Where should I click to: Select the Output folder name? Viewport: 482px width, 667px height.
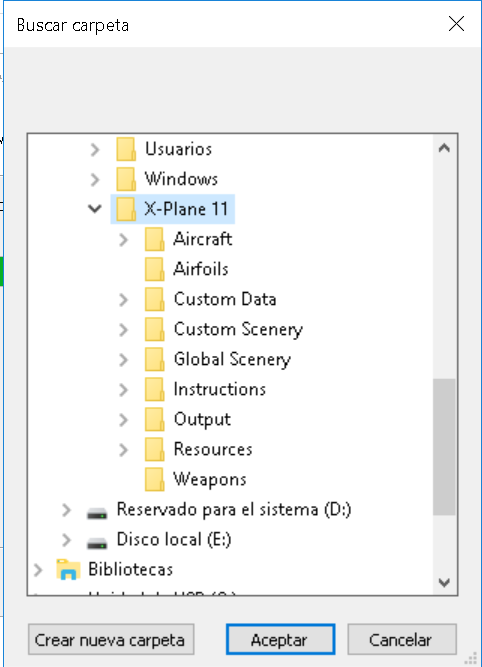[202, 419]
